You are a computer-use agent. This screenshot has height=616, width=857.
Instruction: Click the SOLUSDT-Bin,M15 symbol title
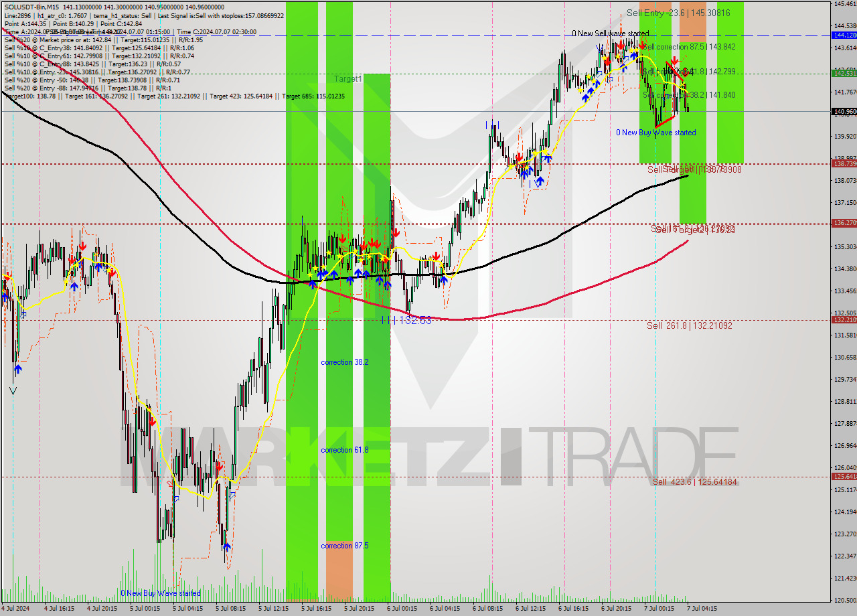(31, 7)
